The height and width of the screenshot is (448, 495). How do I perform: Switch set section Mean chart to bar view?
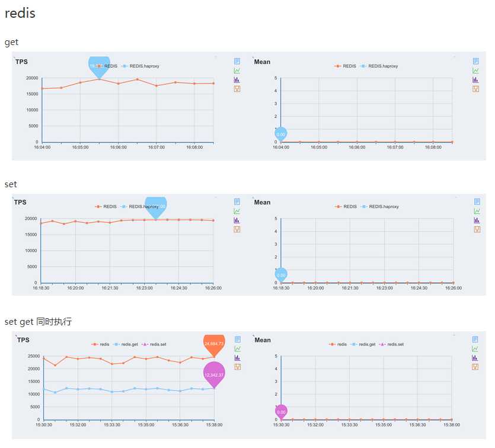(477, 220)
